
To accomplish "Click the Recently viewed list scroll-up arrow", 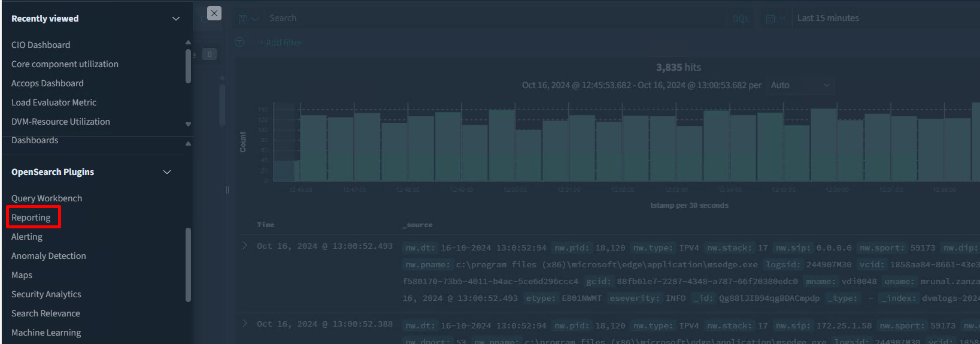I will 188,42.
